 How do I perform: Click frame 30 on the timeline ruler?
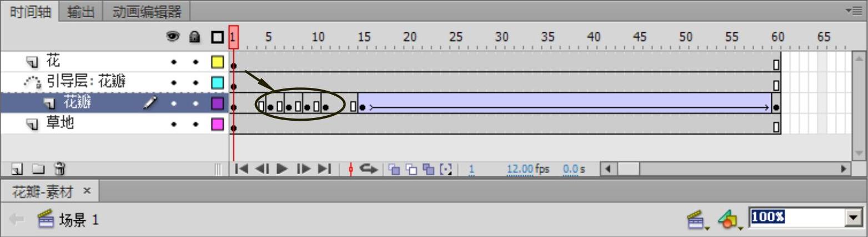(x=501, y=38)
